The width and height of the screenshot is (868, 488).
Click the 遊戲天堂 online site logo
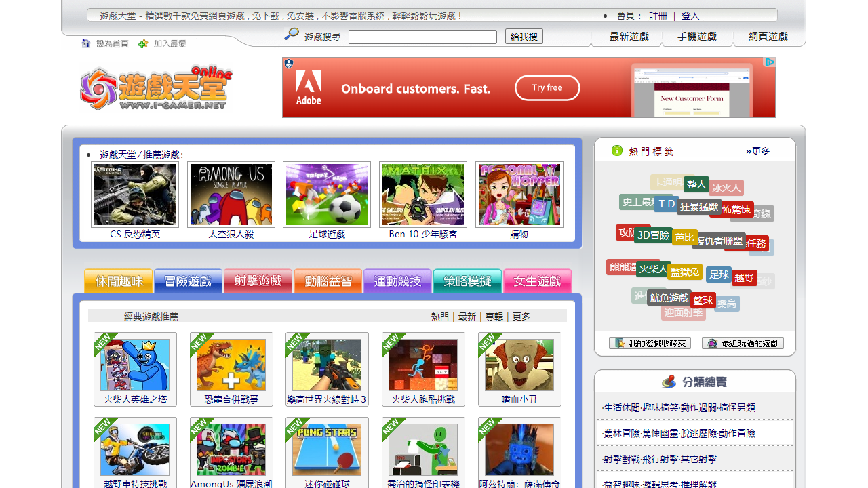pyautogui.click(x=156, y=88)
